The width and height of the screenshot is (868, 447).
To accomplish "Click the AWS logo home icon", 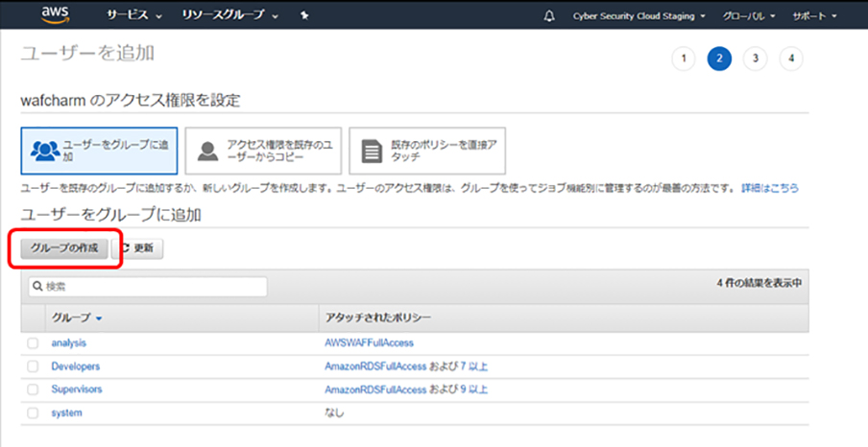I will [x=55, y=14].
